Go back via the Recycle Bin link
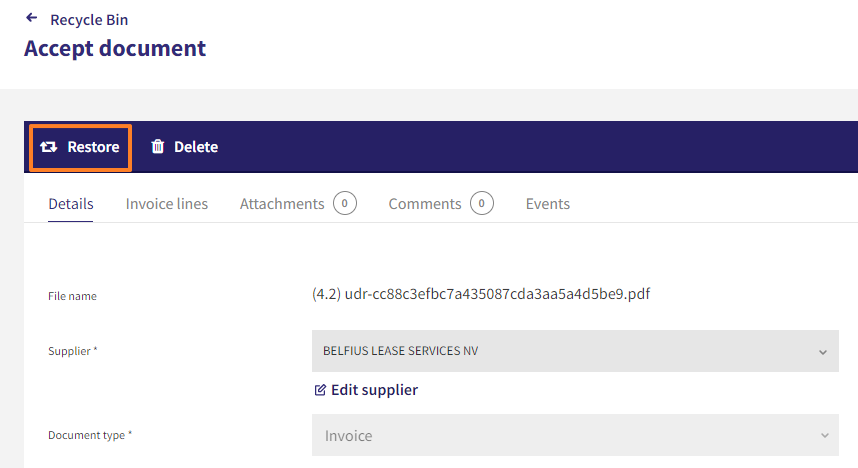This screenshot has width=858, height=468. coord(89,20)
